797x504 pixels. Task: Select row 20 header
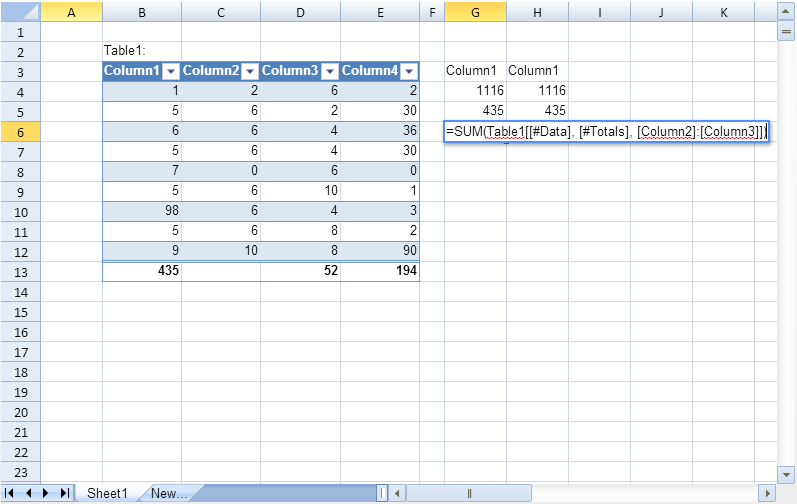click(x=20, y=412)
